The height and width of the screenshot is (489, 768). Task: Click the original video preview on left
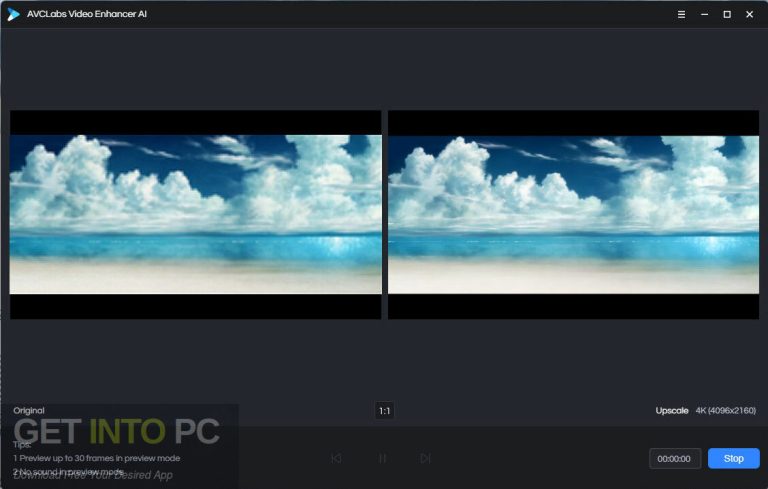196,215
